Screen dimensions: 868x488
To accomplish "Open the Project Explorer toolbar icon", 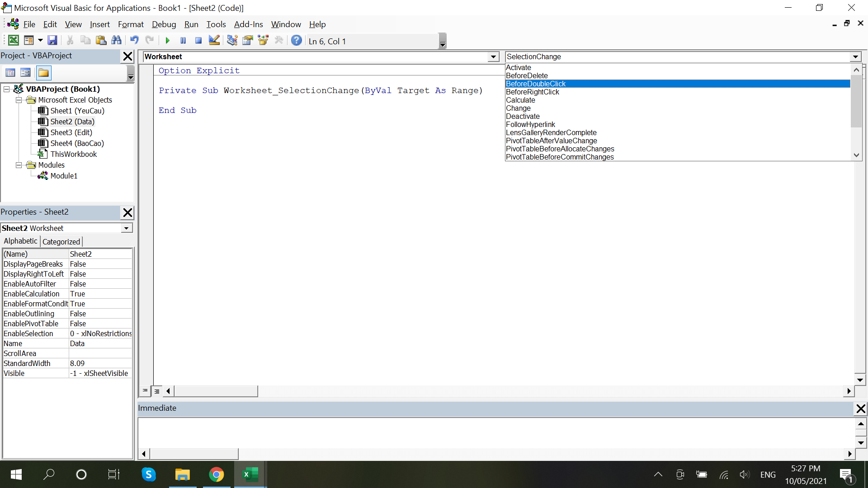I will (x=232, y=41).
